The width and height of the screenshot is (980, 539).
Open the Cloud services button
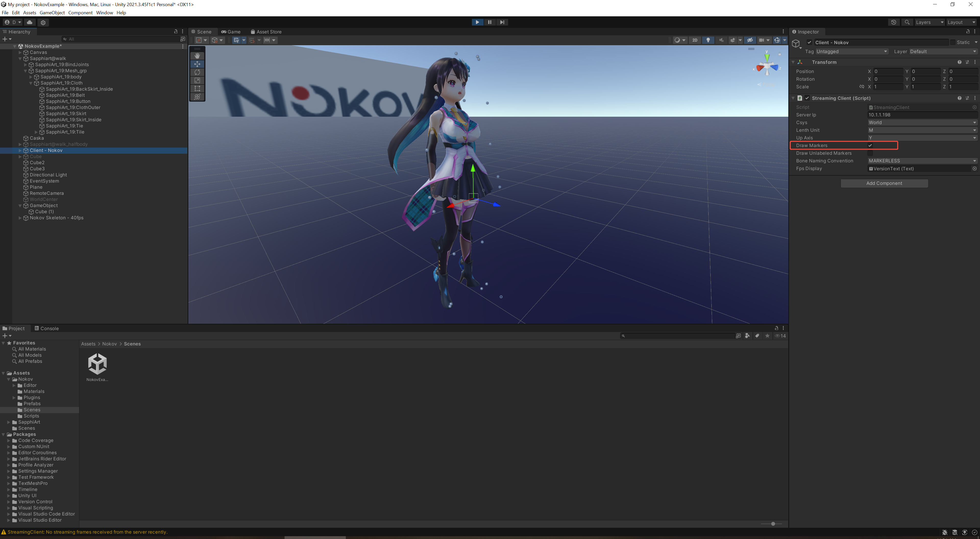[x=30, y=22]
